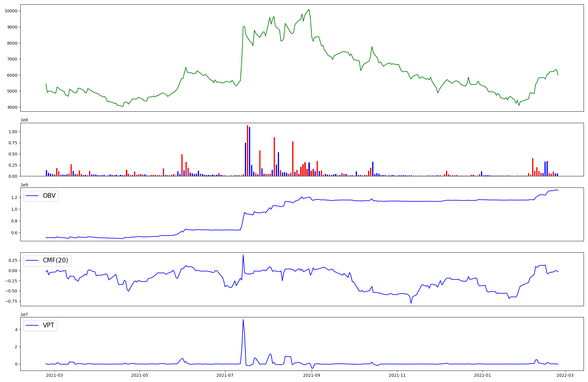Click the 1e9 exponent label above OBV chart
Image resolution: width=588 pixels, height=382 pixels.
[24, 185]
